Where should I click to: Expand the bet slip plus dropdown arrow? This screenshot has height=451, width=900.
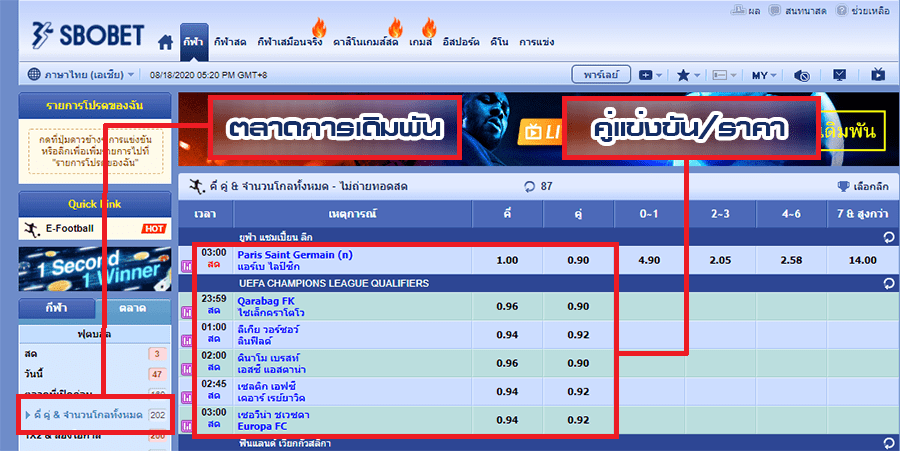pyautogui.click(x=659, y=75)
